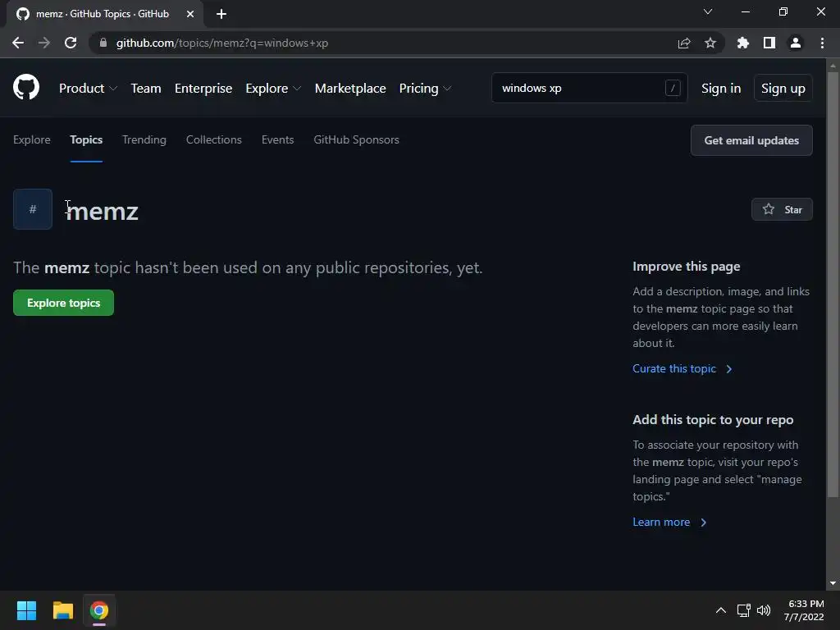Click the Improve this page heading
The height and width of the screenshot is (630, 840).
tap(687, 267)
